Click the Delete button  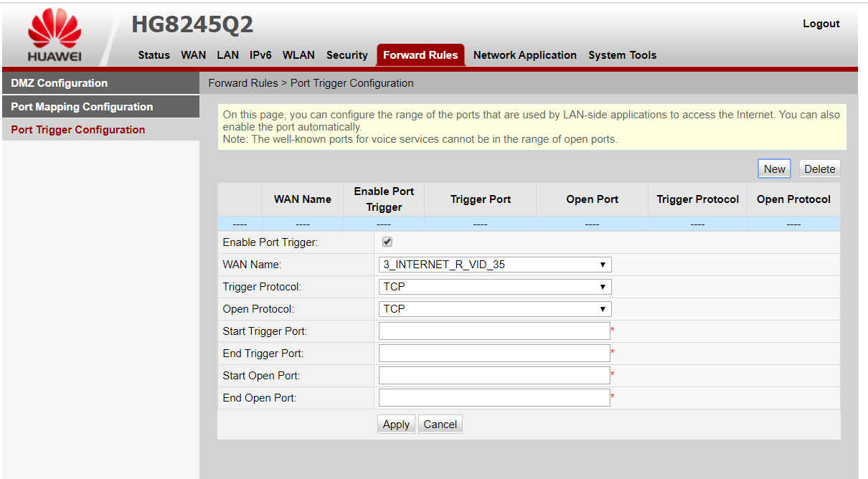[819, 169]
